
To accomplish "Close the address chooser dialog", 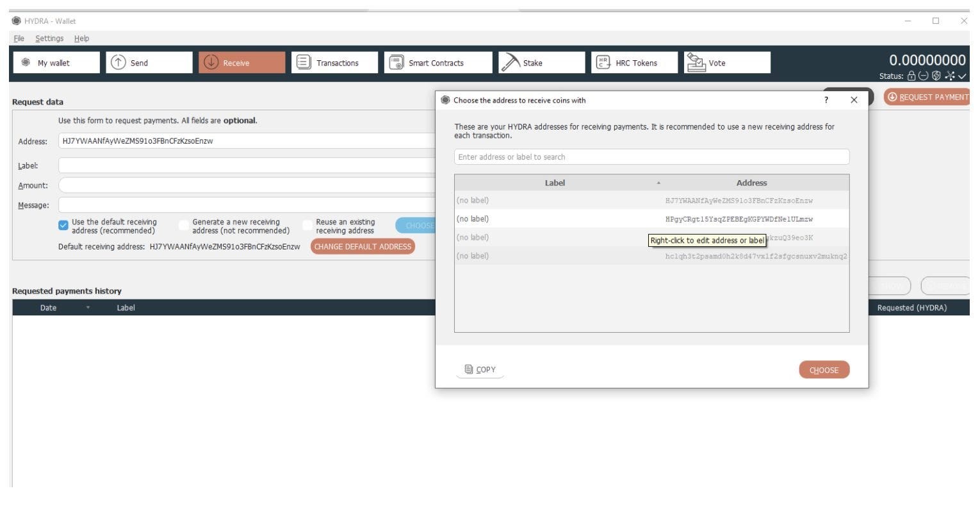I will 854,100.
